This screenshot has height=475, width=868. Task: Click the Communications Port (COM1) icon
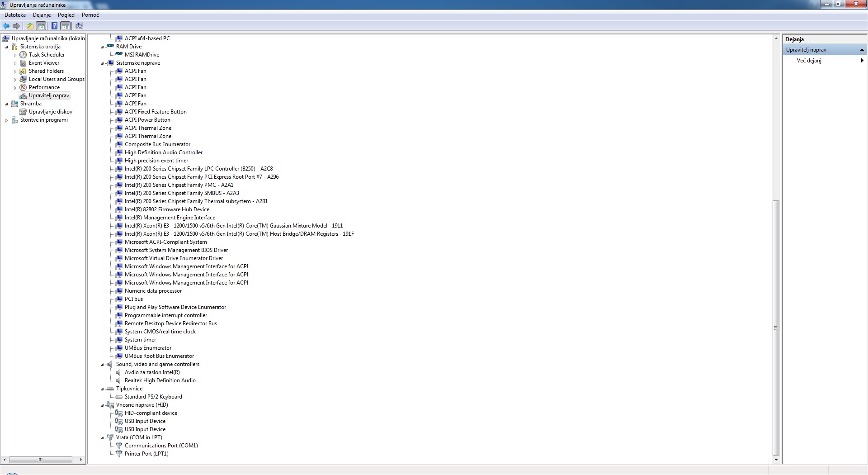tap(119, 446)
